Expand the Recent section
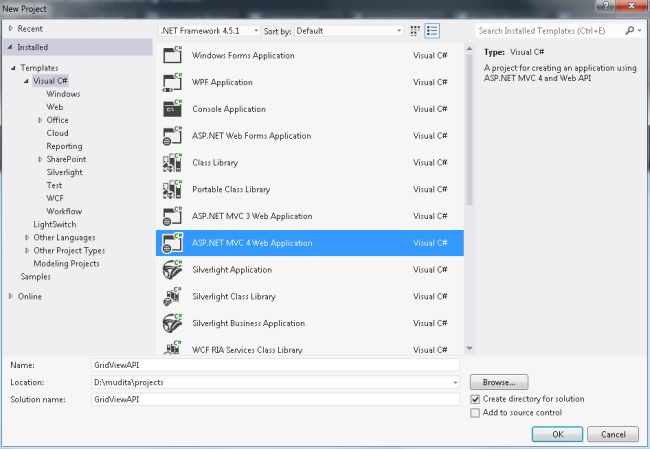The image size is (650, 449). click(x=11, y=28)
